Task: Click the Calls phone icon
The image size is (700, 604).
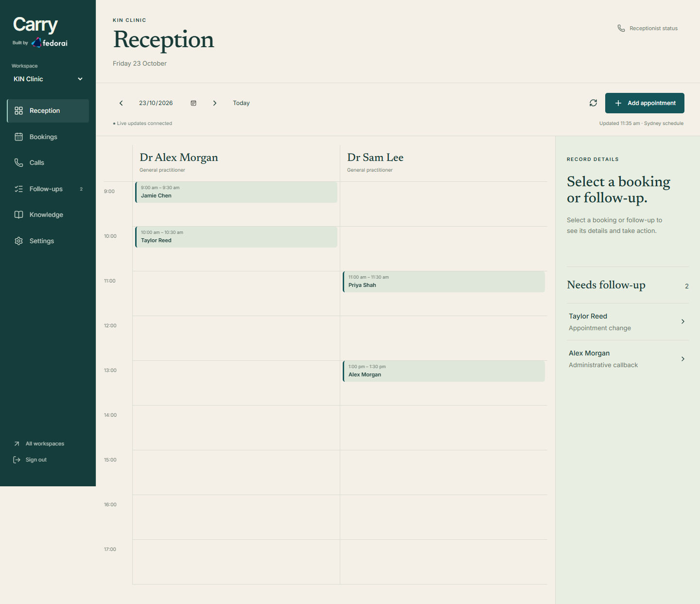Action: (19, 163)
